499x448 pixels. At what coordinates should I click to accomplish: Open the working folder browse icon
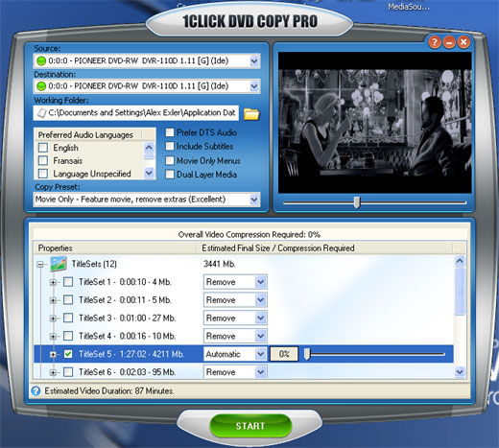(x=251, y=113)
